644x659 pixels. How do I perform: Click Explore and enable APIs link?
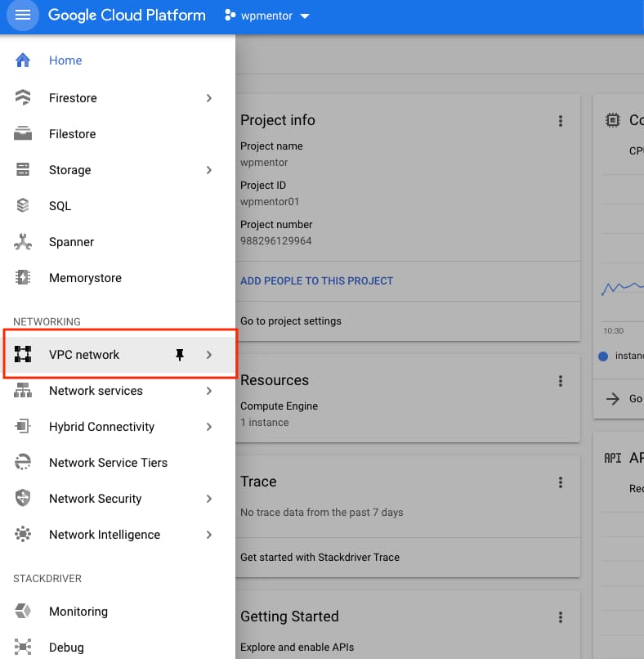pyautogui.click(x=297, y=647)
